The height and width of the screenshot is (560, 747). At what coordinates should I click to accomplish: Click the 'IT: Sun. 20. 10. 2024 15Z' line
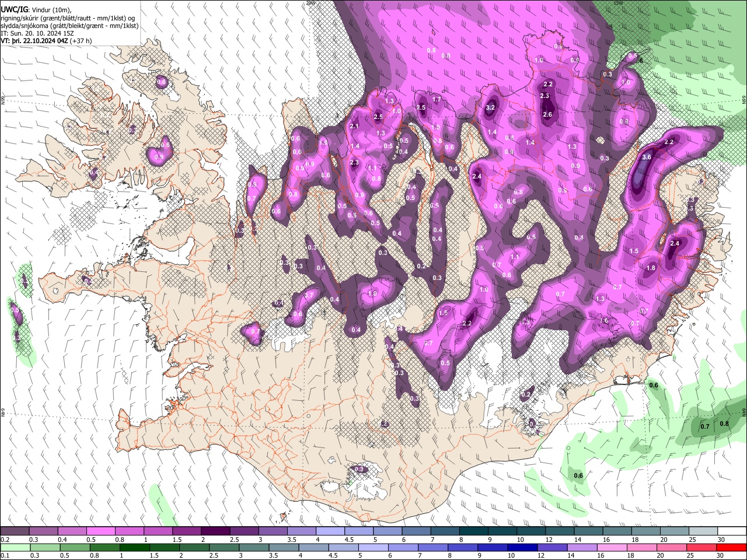tap(37, 33)
